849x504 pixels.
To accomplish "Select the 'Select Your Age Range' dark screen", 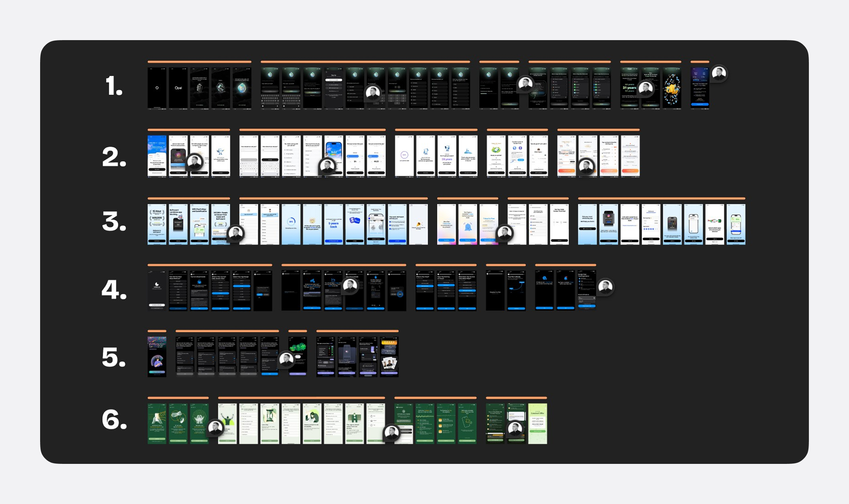I will click(242, 291).
